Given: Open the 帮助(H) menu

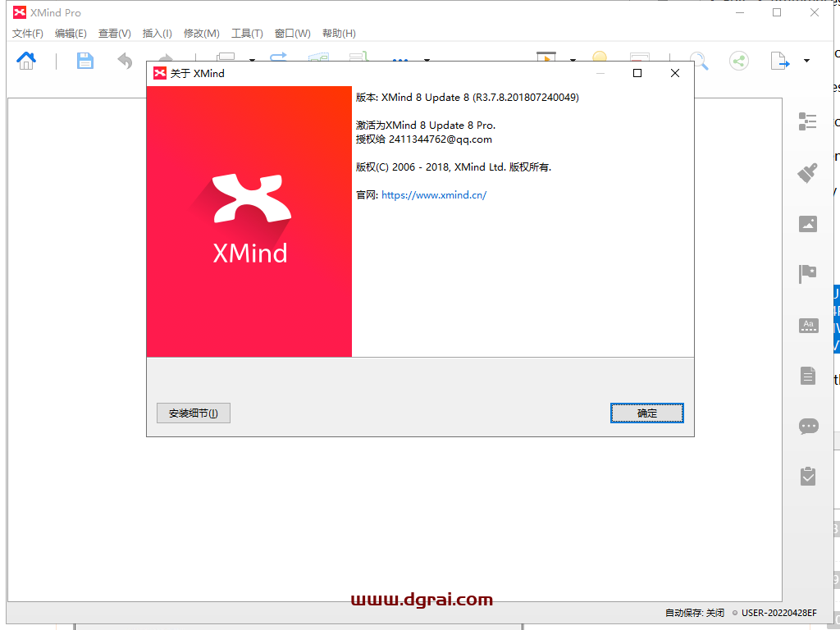Looking at the screenshot, I should pyautogui.click(x=339, y=34).
